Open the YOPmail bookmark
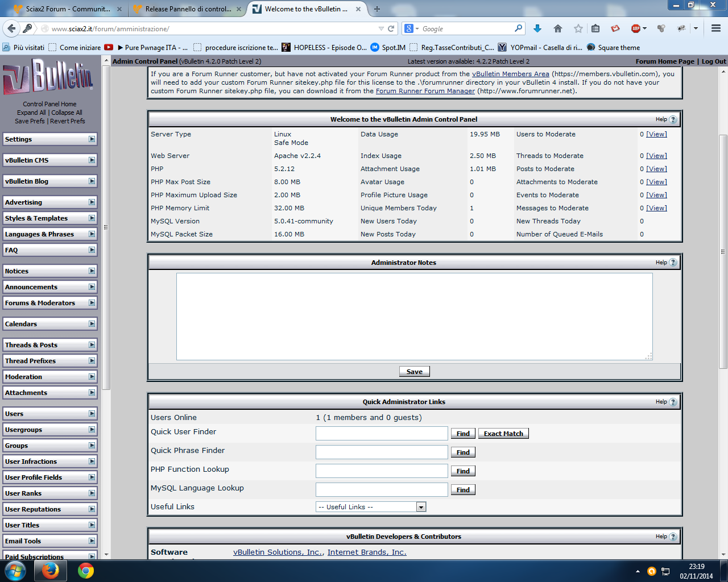728x582 pixels. pyautogui.click(x=540, y=48)
